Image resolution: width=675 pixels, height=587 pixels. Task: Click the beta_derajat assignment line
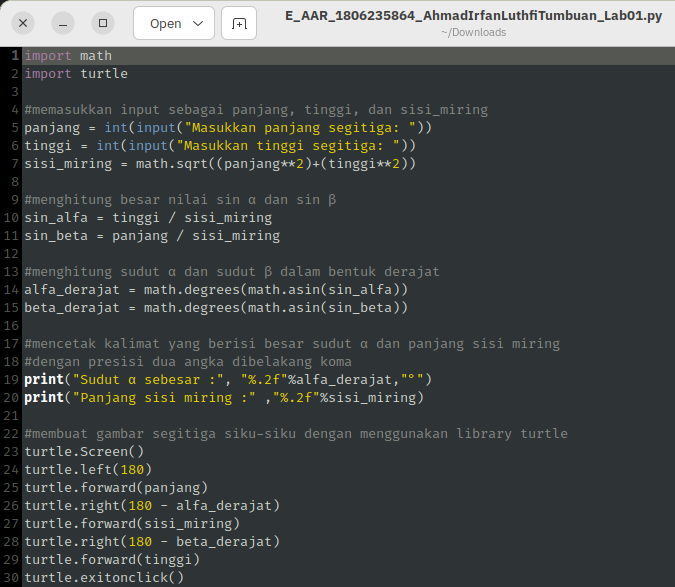216,308
